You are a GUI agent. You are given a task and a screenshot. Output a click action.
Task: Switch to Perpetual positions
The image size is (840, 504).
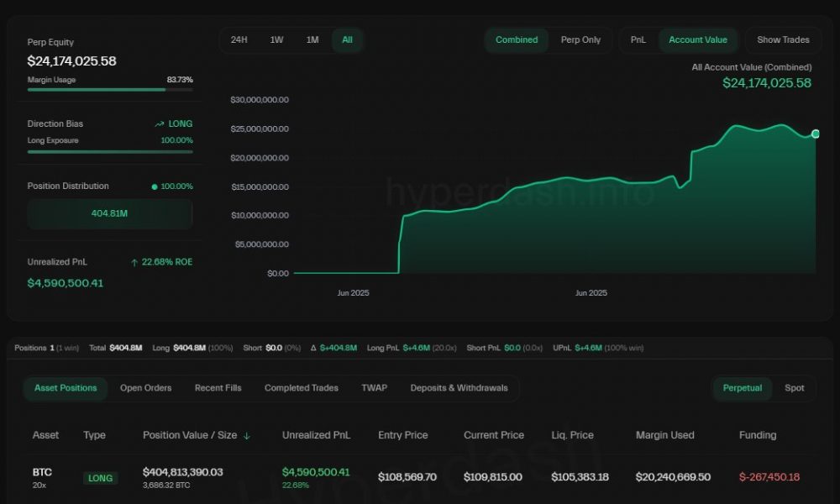[x=743, y=388]
